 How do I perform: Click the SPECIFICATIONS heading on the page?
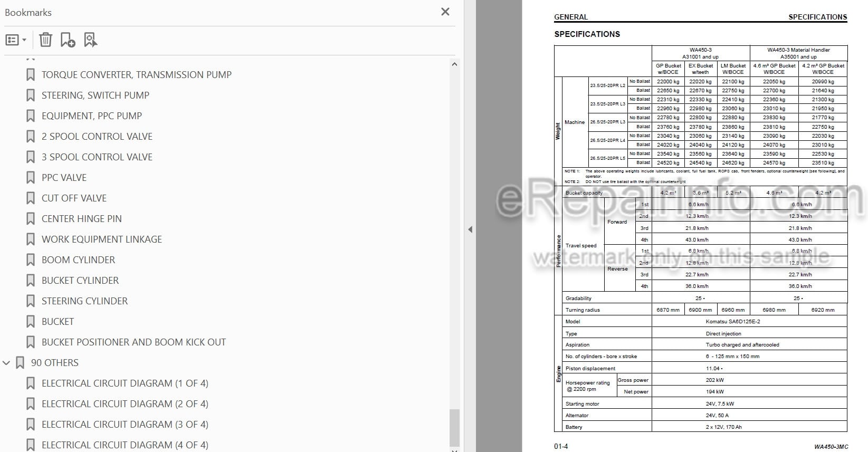[x=587, y=34]
